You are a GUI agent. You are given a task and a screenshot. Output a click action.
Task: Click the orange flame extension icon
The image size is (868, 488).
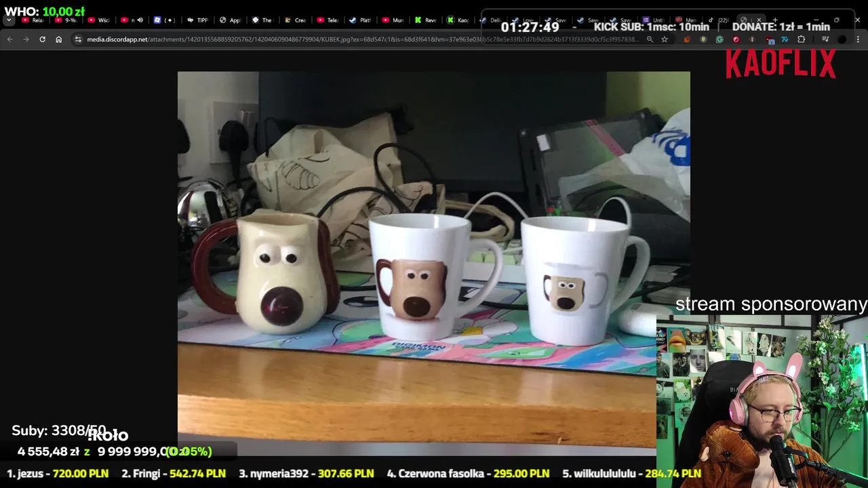click(687, 39)
